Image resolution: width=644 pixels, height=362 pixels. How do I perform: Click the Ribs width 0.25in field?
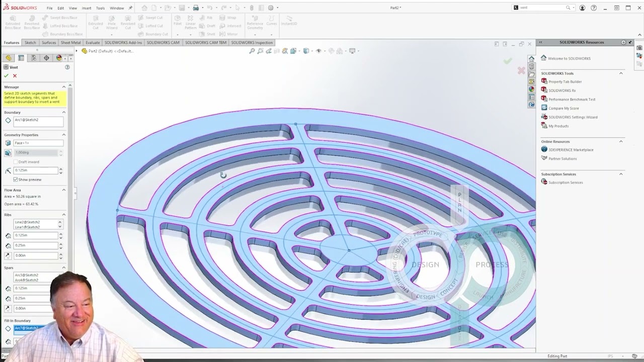(x=36, y=245)
